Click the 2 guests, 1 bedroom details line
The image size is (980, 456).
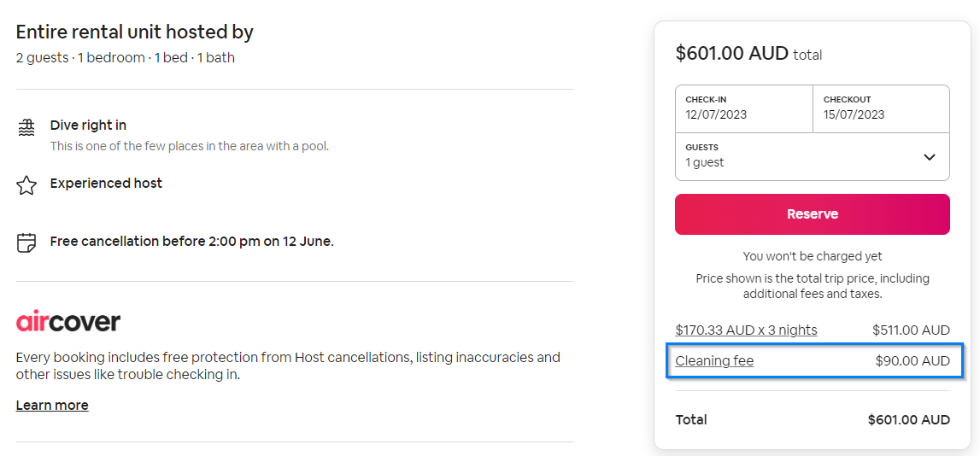coord(125,58)
